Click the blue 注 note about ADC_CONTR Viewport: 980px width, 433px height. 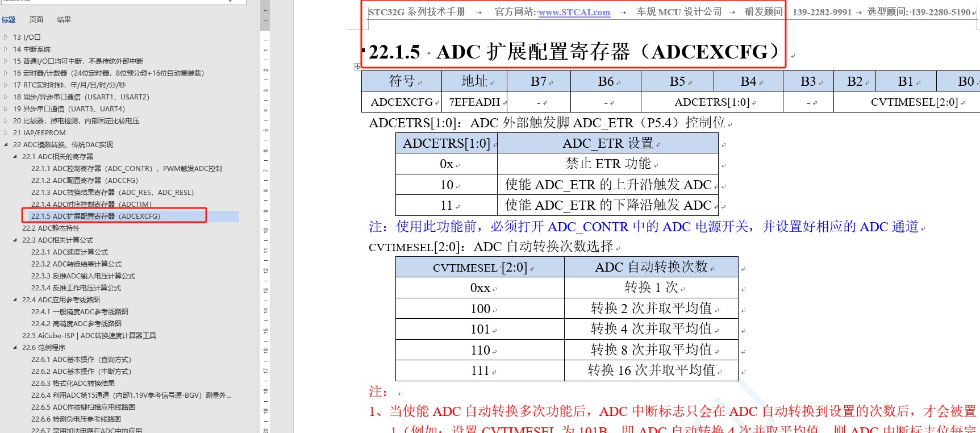(x=644, y=227)
